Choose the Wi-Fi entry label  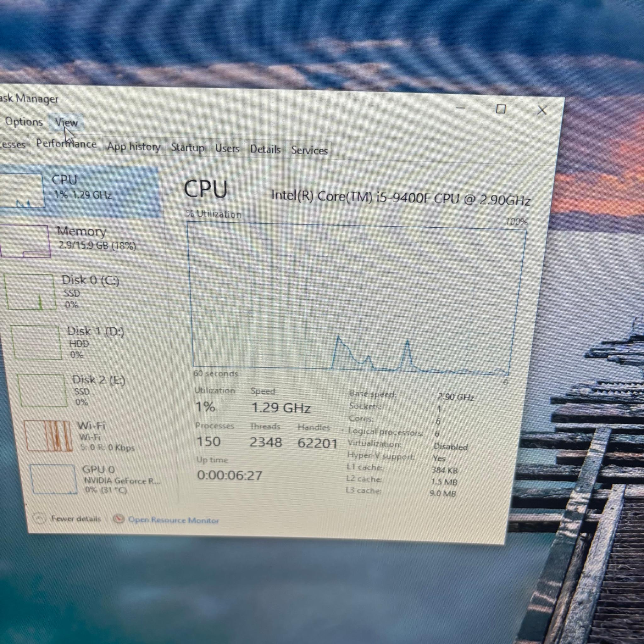(x=91, y=426)
